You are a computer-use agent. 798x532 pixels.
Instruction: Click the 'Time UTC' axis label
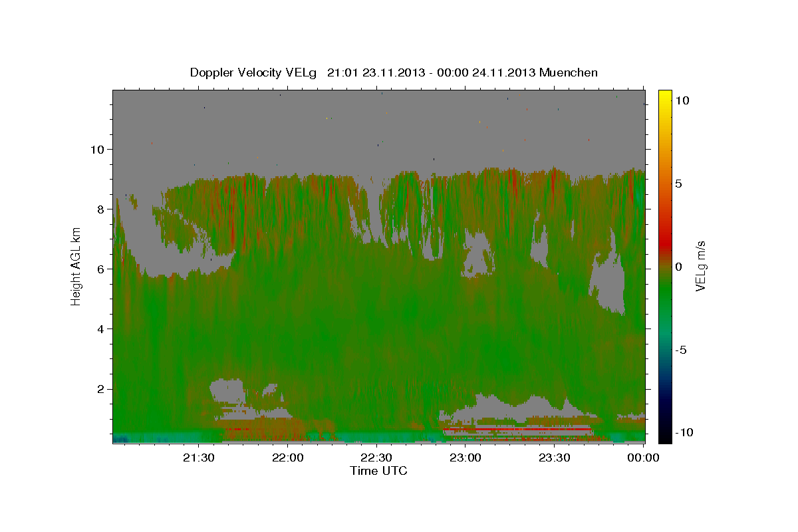pyautogui.click(x=378, y=471)
